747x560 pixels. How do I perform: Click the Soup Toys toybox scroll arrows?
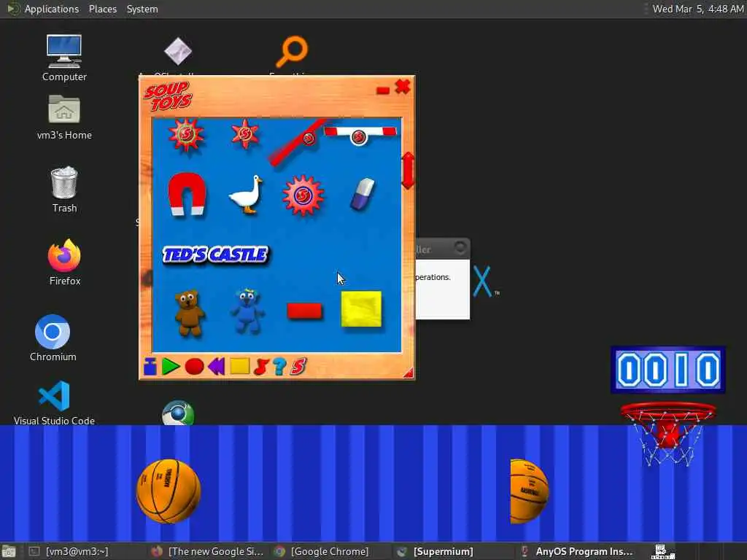tap(409, 171)
